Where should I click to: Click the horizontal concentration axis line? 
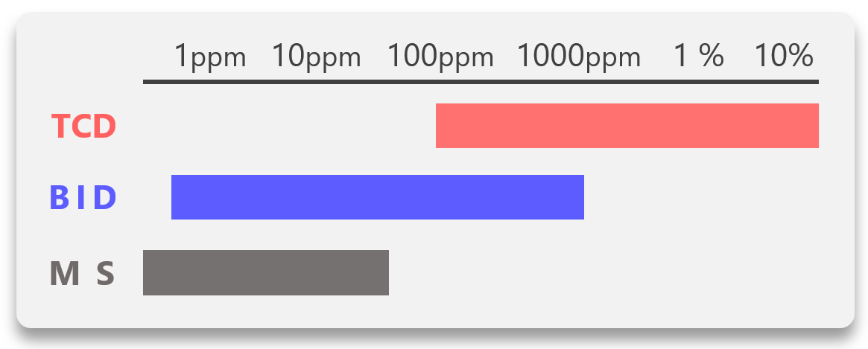click(481, 82)
